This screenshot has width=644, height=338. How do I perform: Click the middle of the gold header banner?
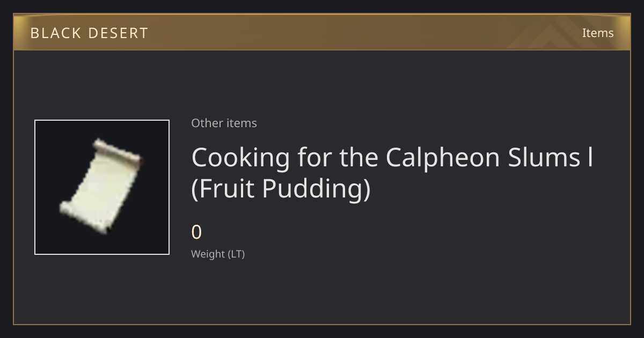[322, 33]
